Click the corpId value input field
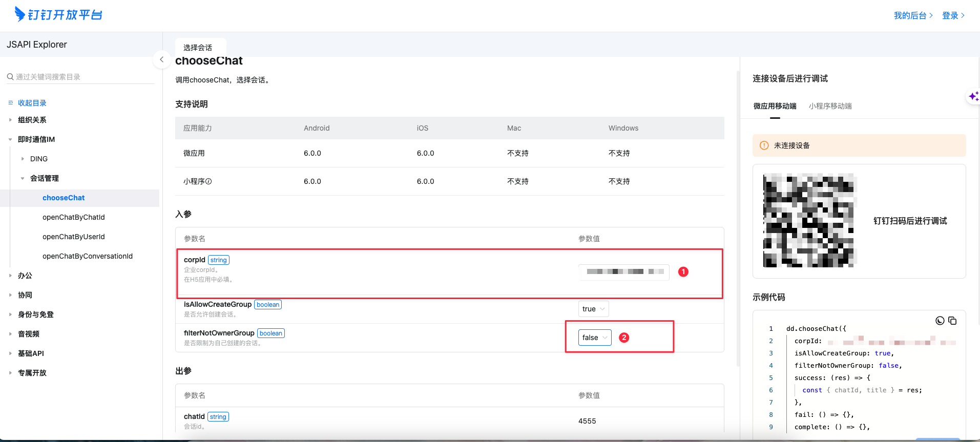 (623, 272)
